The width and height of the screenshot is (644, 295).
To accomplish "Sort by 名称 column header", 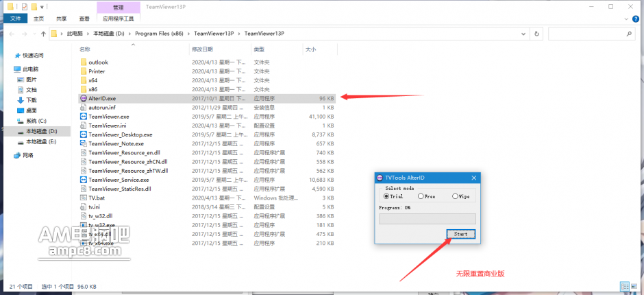I will (x=84, y=49).
